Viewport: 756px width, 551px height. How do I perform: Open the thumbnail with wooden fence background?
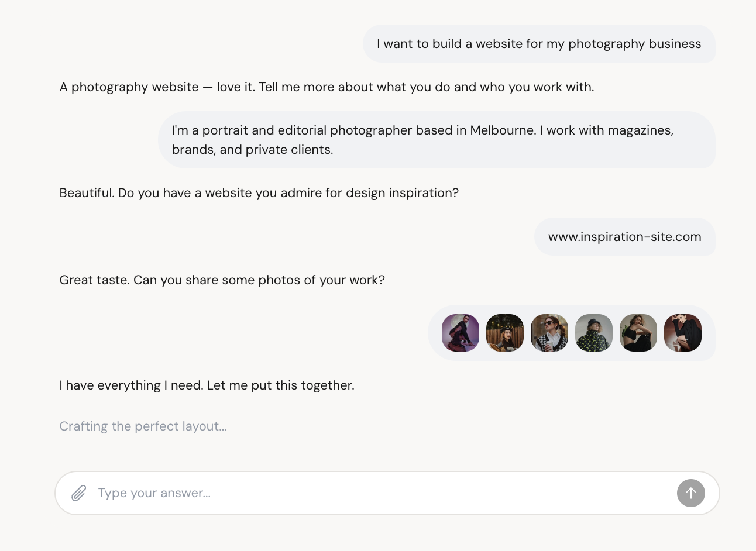click(505, 333)
